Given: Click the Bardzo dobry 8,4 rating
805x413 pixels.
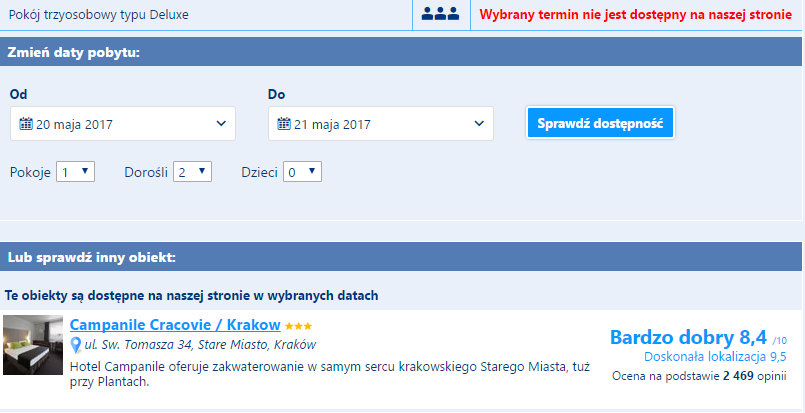Looking at the screenshot, I should click(688, 337).
